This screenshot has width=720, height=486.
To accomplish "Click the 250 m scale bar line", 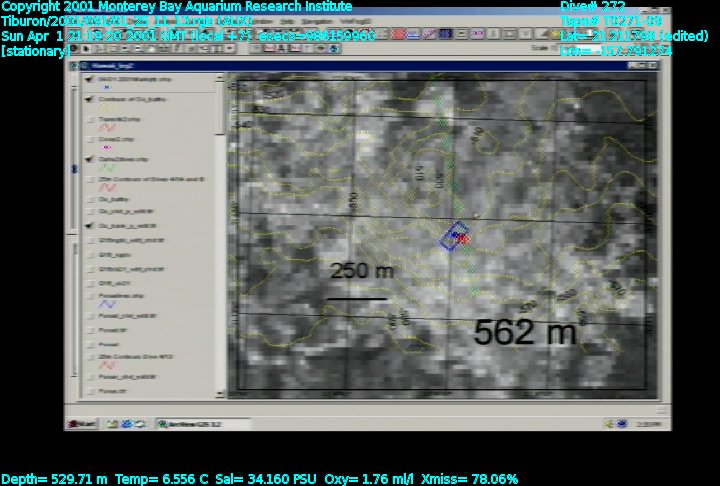I will (x=356, y=298).
